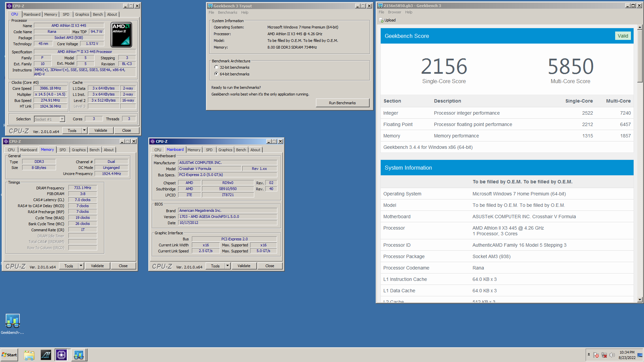The image size is (644, 362).
Task: Open the Geekbench desktop shortcut icon
Action: pyautogui.click(x=12, y=323)
